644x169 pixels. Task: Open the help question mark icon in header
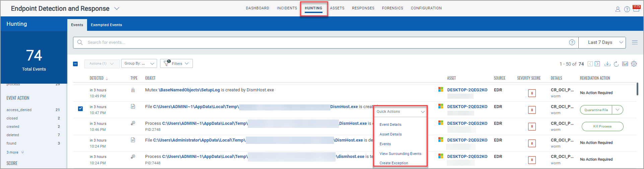click(627, 9)
